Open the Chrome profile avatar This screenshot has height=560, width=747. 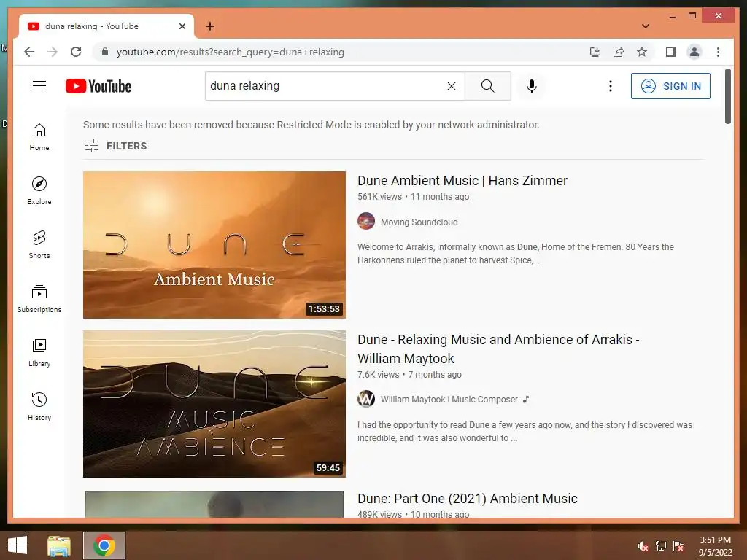[x=694, y=52]
